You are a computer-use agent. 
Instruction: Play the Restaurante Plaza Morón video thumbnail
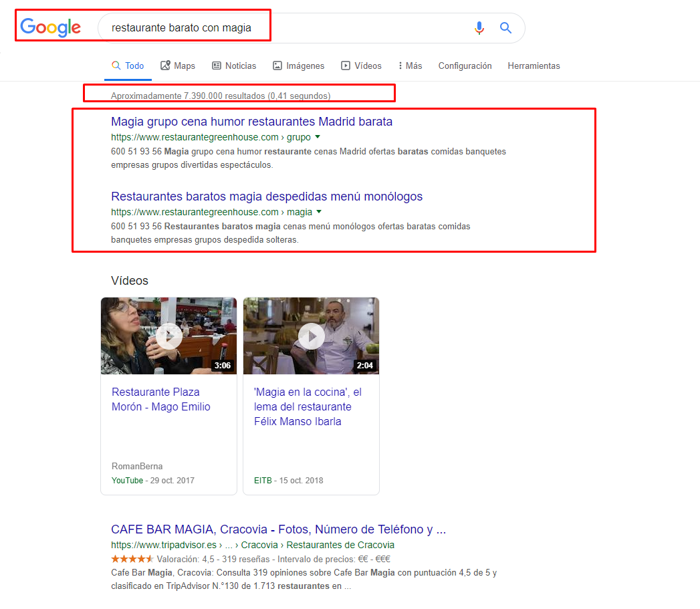click(x=168, y=336)
